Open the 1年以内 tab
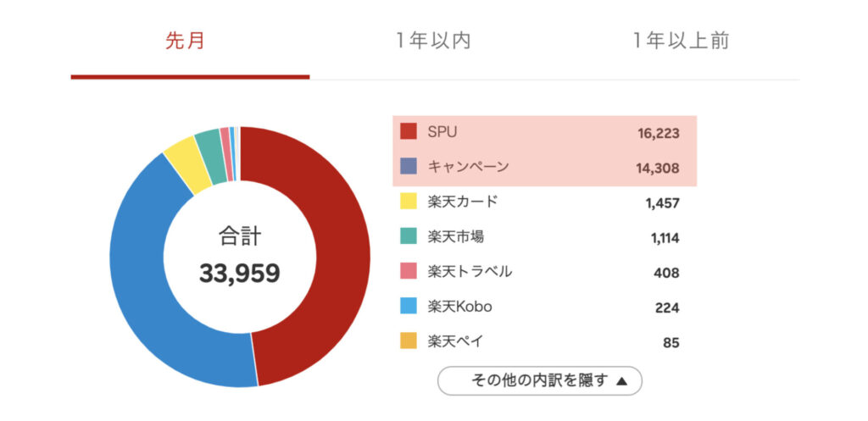 point(432,41)
